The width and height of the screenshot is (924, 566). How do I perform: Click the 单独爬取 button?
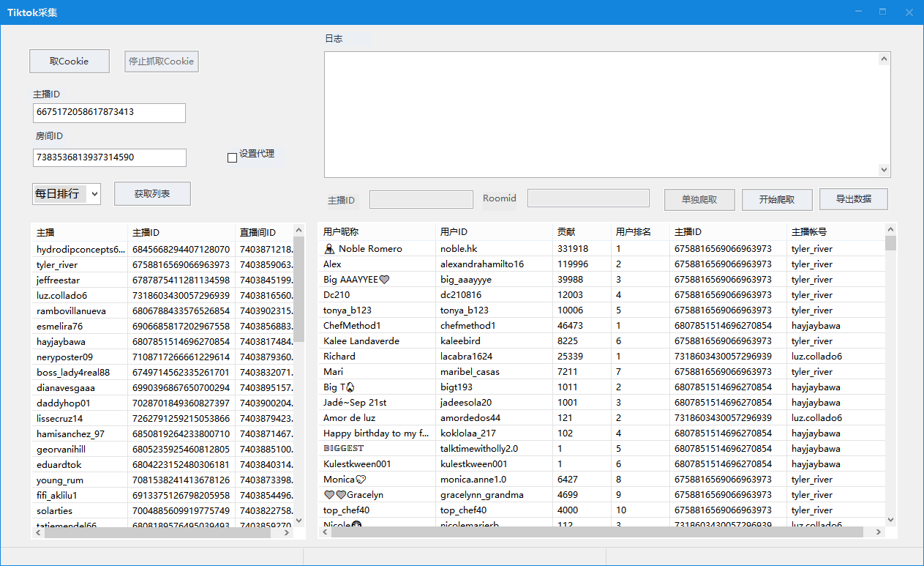tap(699, 199)
